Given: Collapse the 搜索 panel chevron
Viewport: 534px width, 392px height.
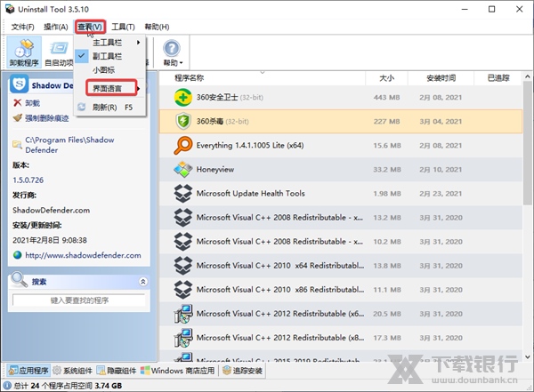Looking at the screenshot, I should tap(143, 281).
